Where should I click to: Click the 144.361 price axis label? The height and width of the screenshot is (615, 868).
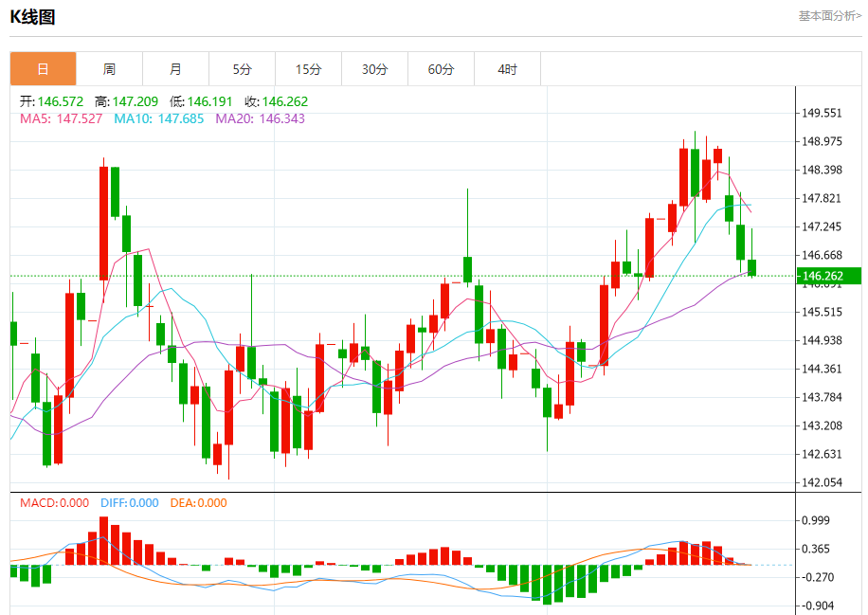(x=822, y=369)
